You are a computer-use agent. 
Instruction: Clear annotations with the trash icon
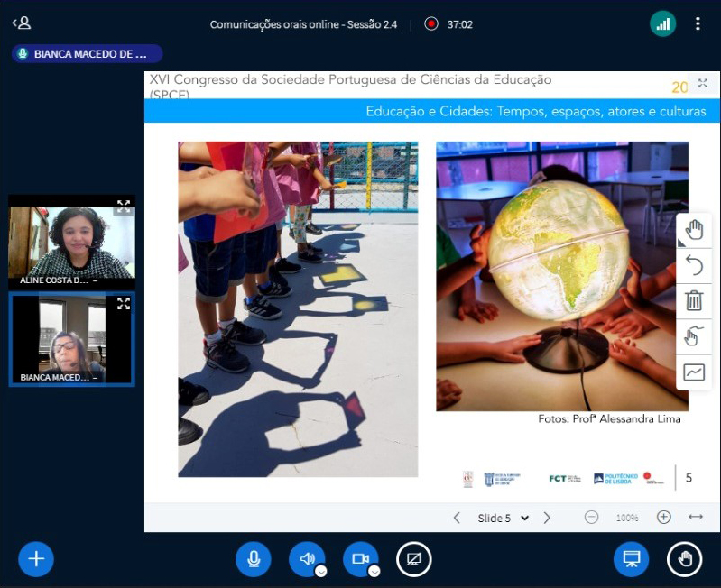[693, 300]
